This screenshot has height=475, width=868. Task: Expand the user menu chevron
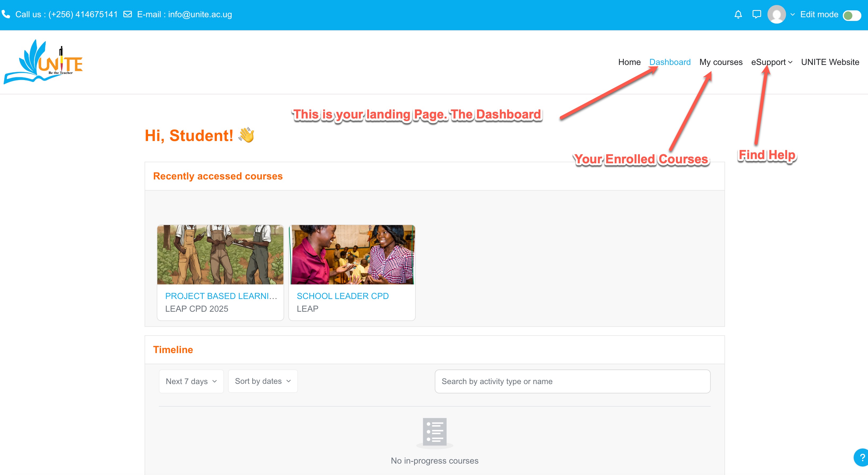coord(792,15)
